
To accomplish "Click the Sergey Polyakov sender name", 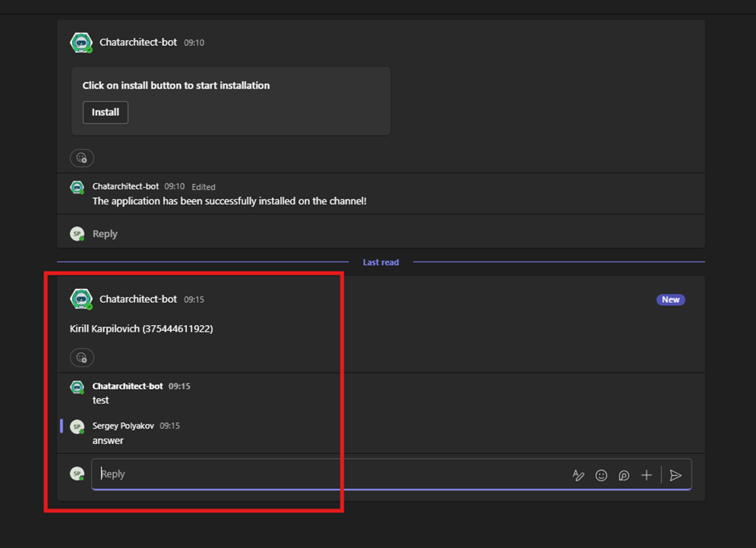I will tap(123, 425).
